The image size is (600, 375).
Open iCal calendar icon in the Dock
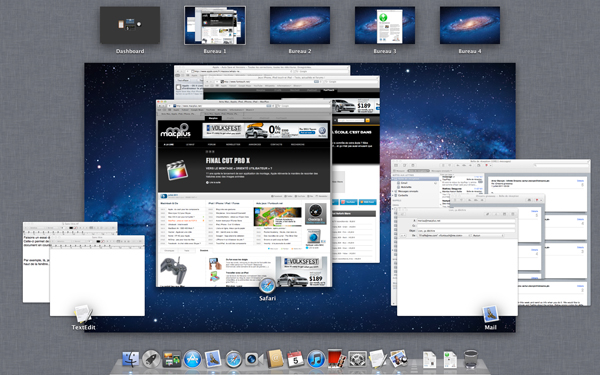295,359
